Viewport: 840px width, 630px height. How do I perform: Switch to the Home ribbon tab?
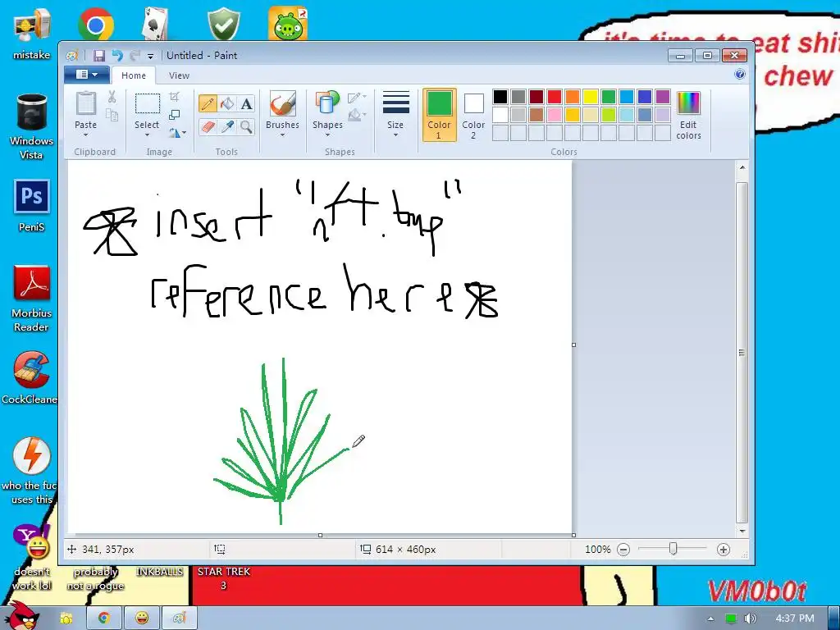click(x=134, y=75)
